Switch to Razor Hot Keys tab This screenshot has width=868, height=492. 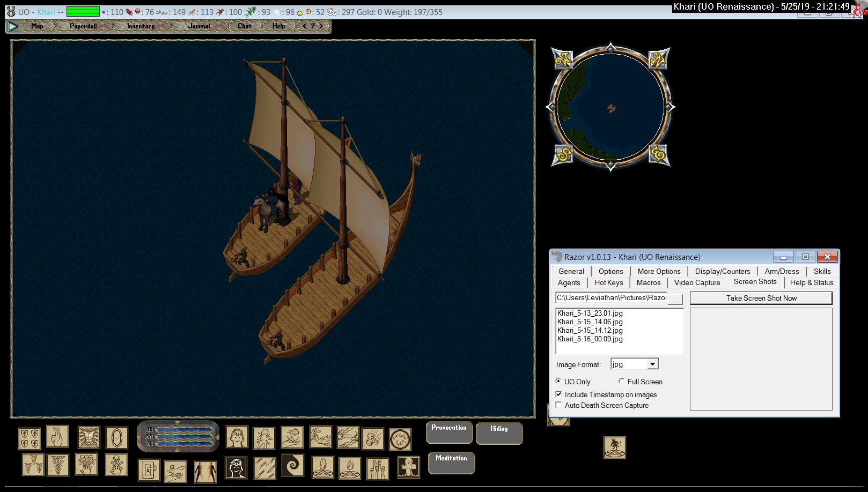click(609, 282)
